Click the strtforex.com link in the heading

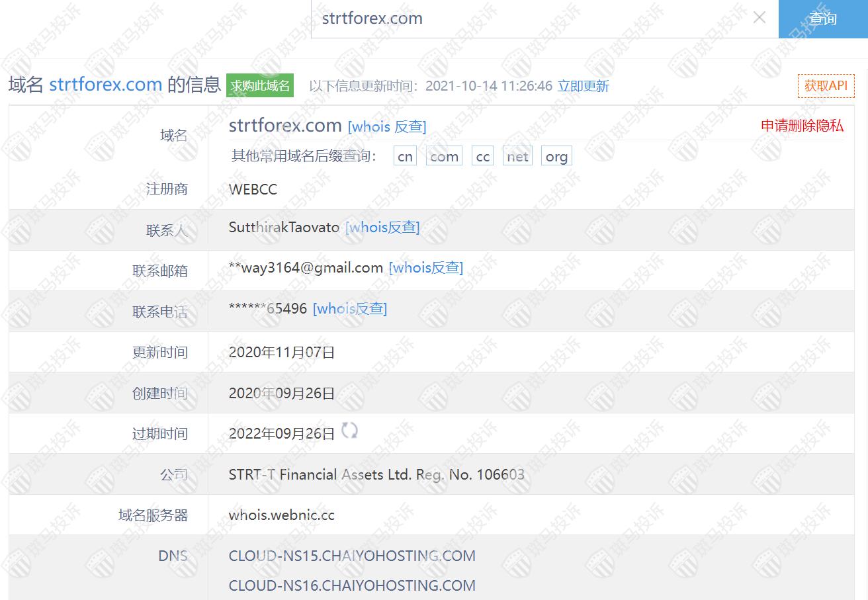tap(106, 85)
